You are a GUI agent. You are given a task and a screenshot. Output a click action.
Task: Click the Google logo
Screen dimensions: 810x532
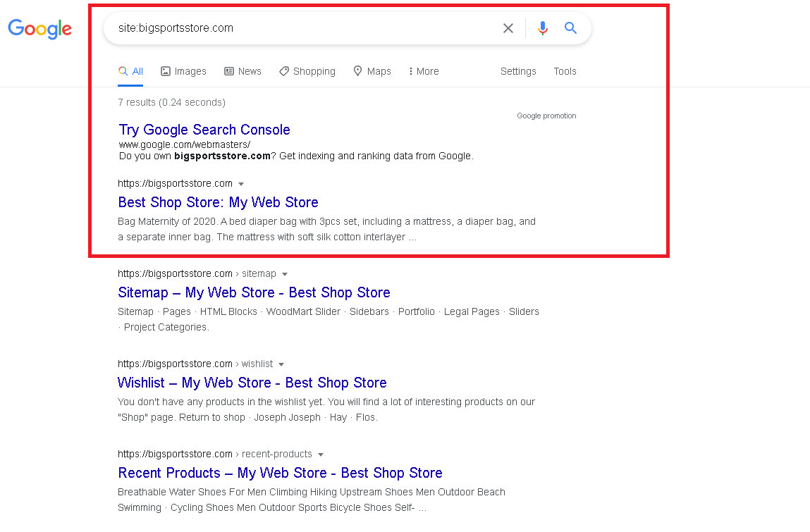click(x=39, y=28)
